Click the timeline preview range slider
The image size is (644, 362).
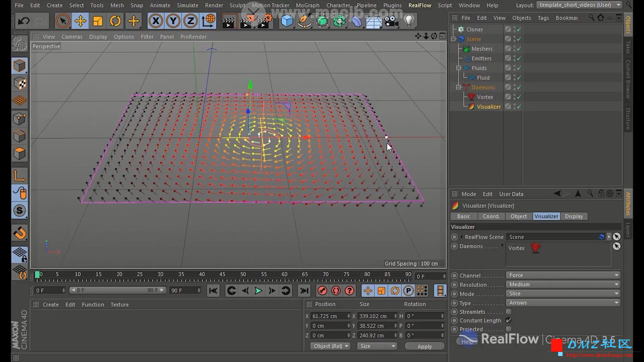coord(117,290)
